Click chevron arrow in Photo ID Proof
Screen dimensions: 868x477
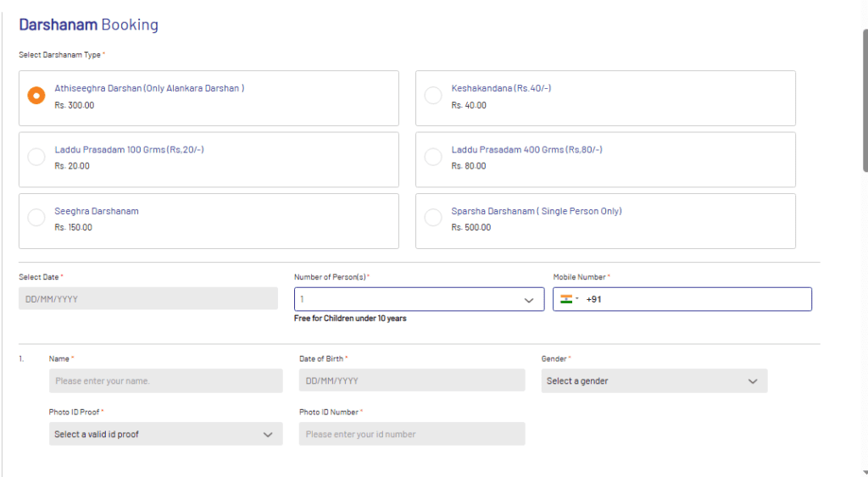[x=268, y=434]
